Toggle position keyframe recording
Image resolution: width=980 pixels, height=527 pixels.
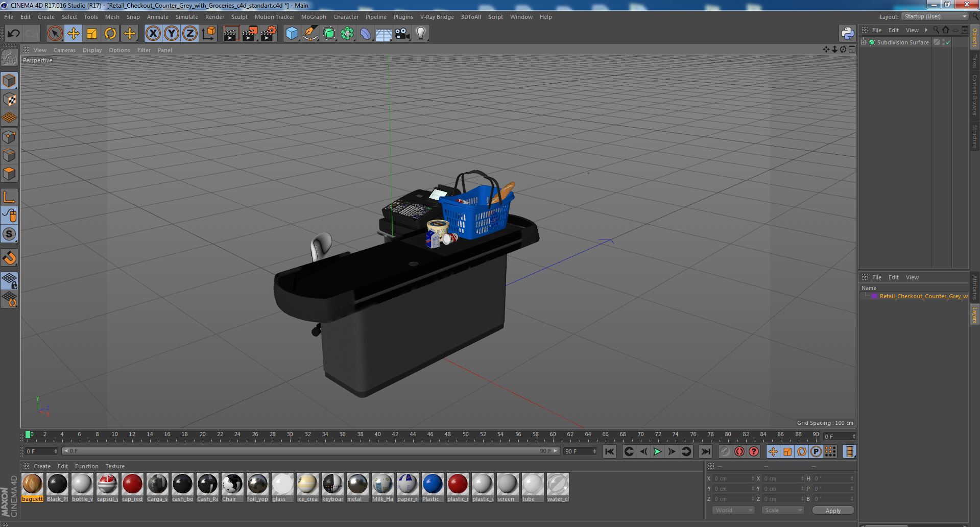click(x=773, y=451)
